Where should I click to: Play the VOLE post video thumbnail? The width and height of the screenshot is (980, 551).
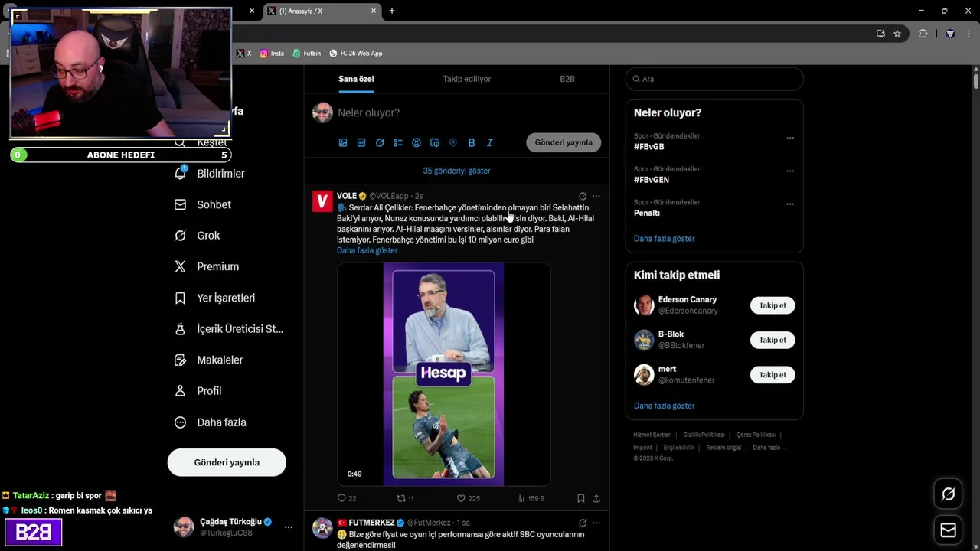tap(443, 374)
